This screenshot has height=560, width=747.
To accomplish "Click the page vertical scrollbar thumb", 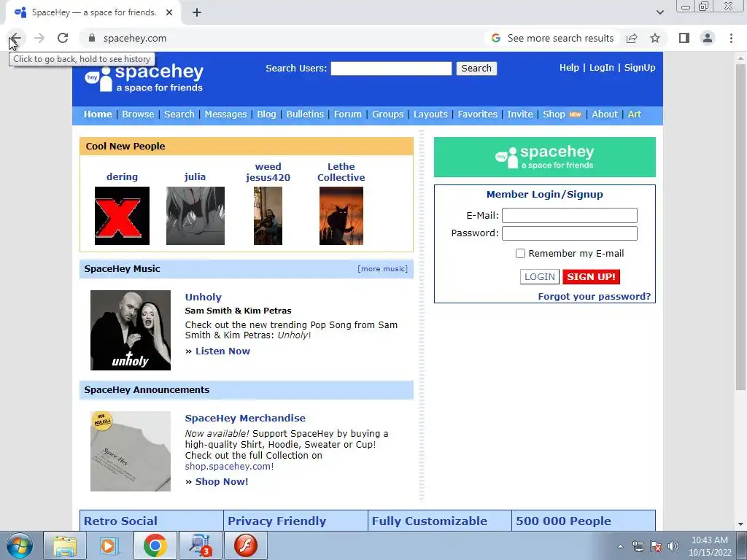I will (740, 226).
